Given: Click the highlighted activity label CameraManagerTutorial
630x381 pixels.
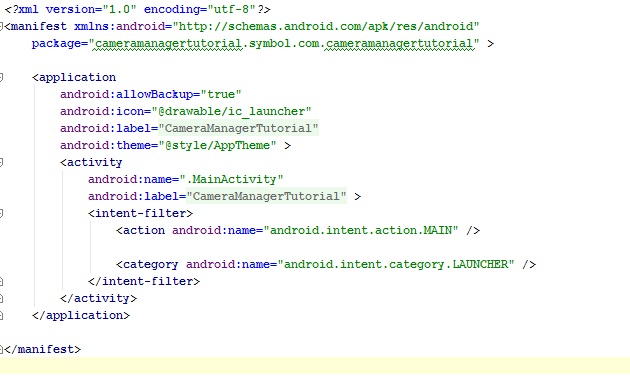Looking at the screenshot, I should (x=266, y=196).
